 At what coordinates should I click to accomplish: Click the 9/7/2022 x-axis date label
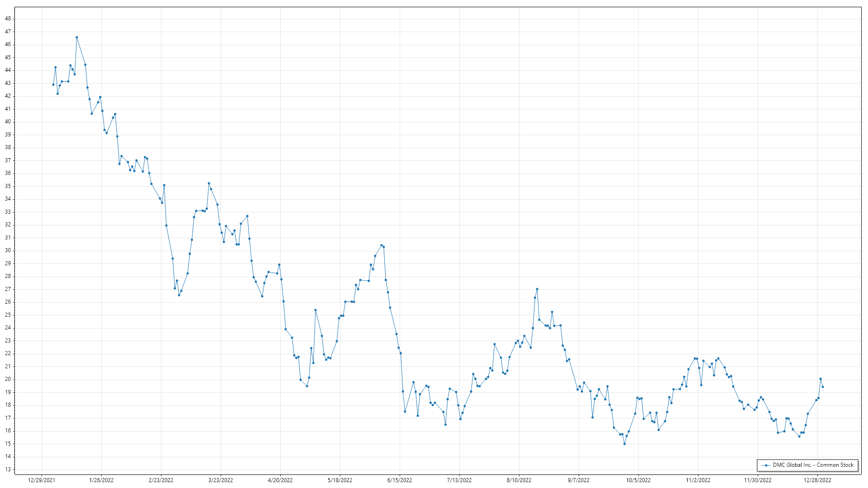579,480
